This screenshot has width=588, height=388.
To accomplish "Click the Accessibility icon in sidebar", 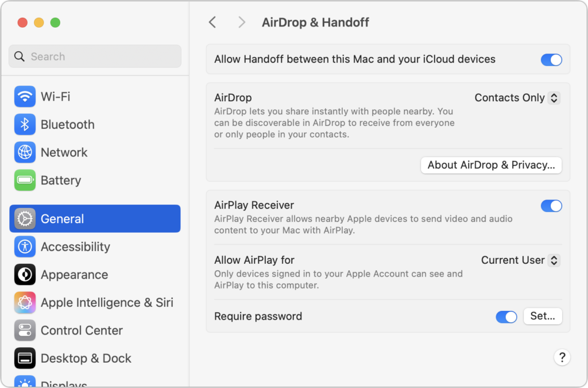I will point(25,247).
